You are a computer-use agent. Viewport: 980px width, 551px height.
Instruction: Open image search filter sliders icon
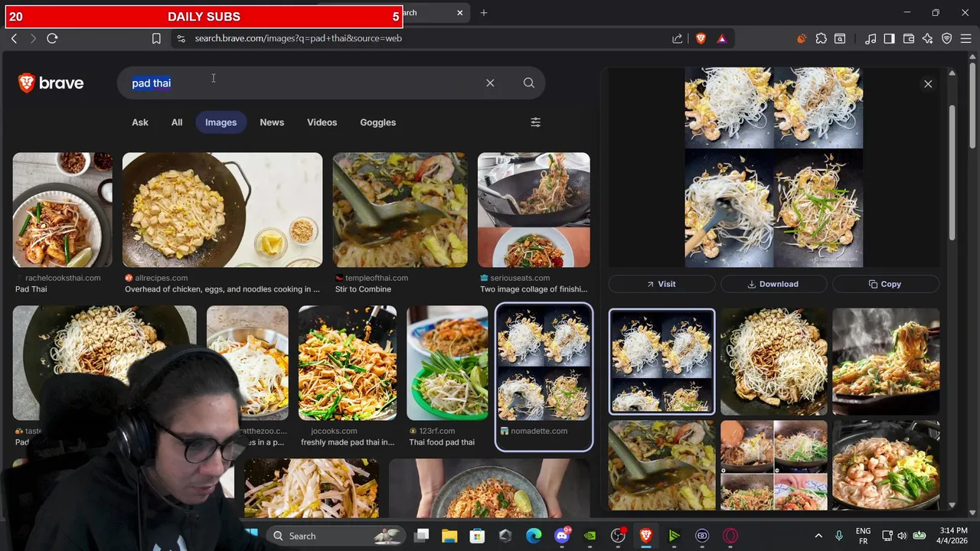pyautogui.click(x=536, y=122)
